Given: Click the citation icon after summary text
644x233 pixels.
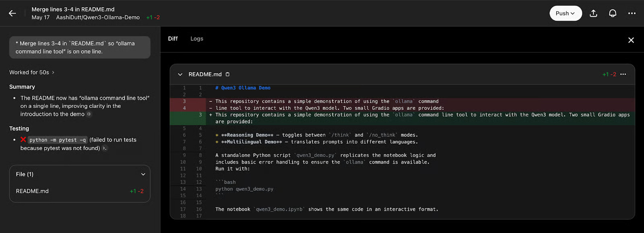Looking at the screenshot, I should click(x=89, y=114).
